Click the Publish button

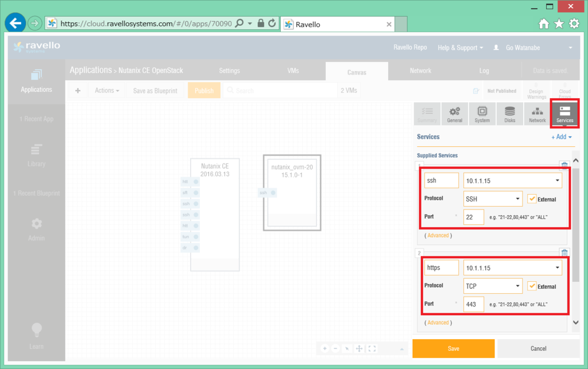tap(204, 91)
